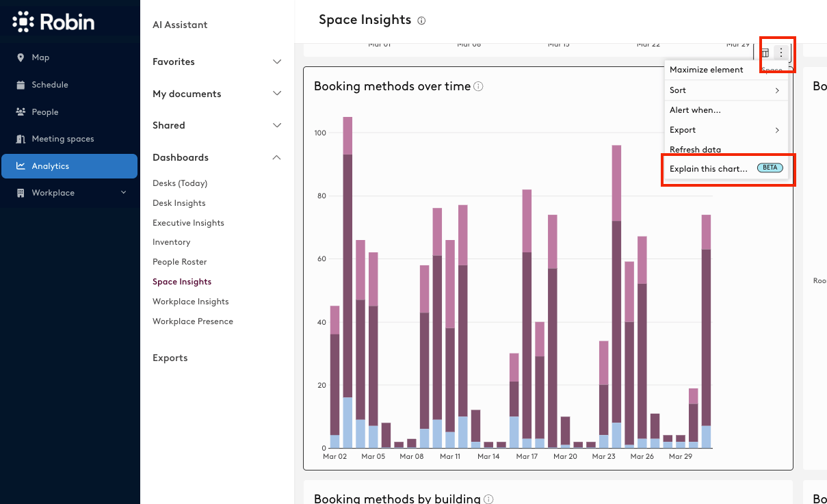Click the Robin logo

click(53, 22)
